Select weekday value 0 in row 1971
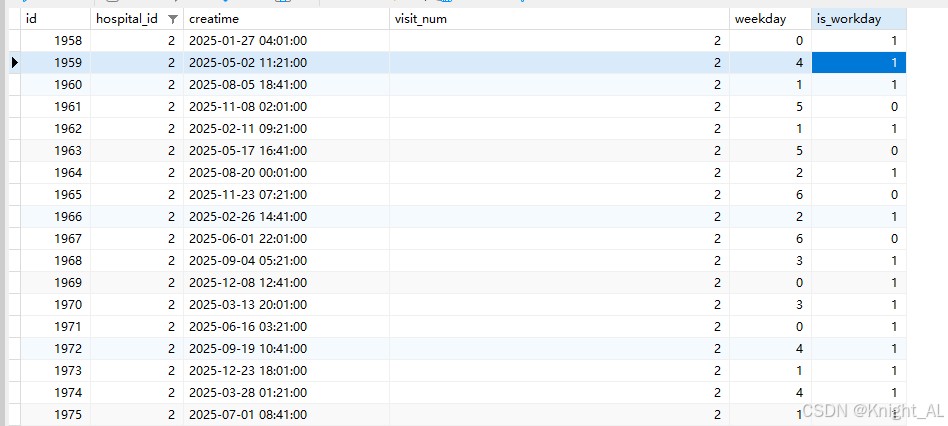The height and width of the screenshot is (426, 948). (x=770, y=326)
